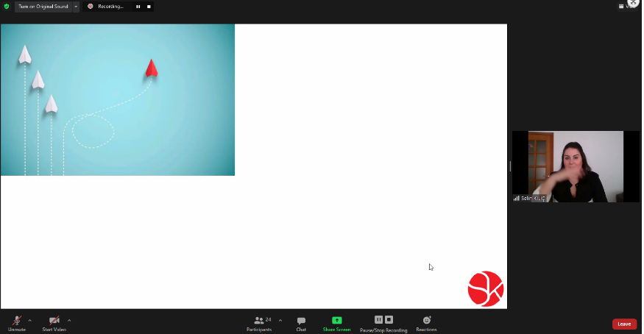Click the green encryption shield icon
Image resolution: width=644 pixels, height=334 pixels.
tap(7, 7)
